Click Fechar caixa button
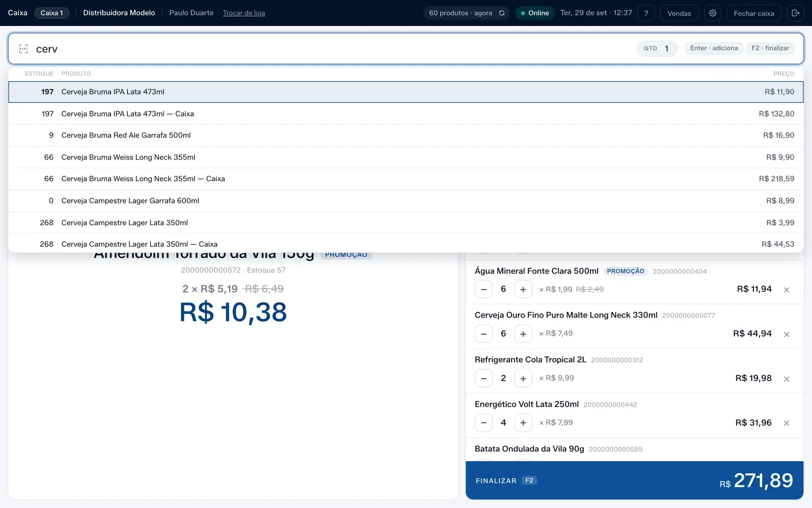Screen dimensions: 812x508 pyautogui.click(x=754, y=13)
